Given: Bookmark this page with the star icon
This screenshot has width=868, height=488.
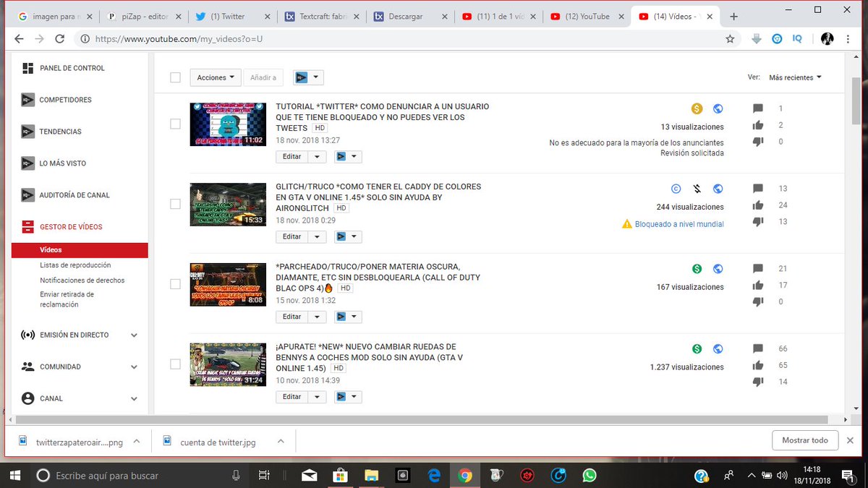Looking at the screenshot, I should point(730,38).
